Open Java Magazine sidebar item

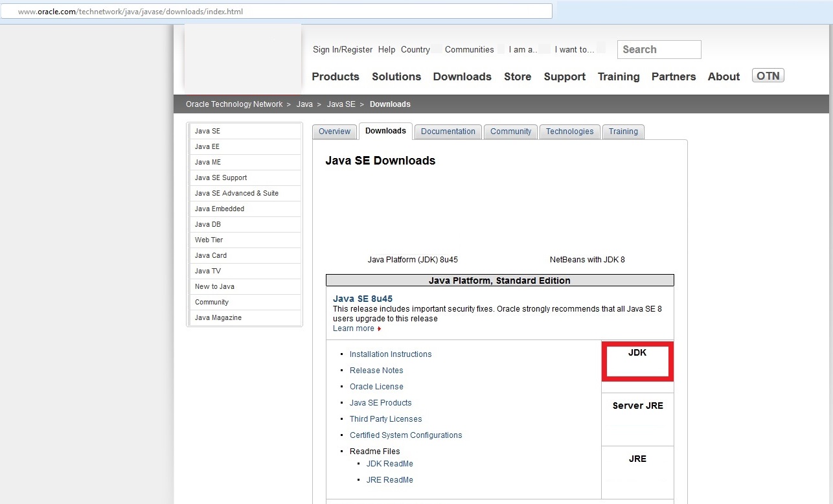click(x=246, y=317)
